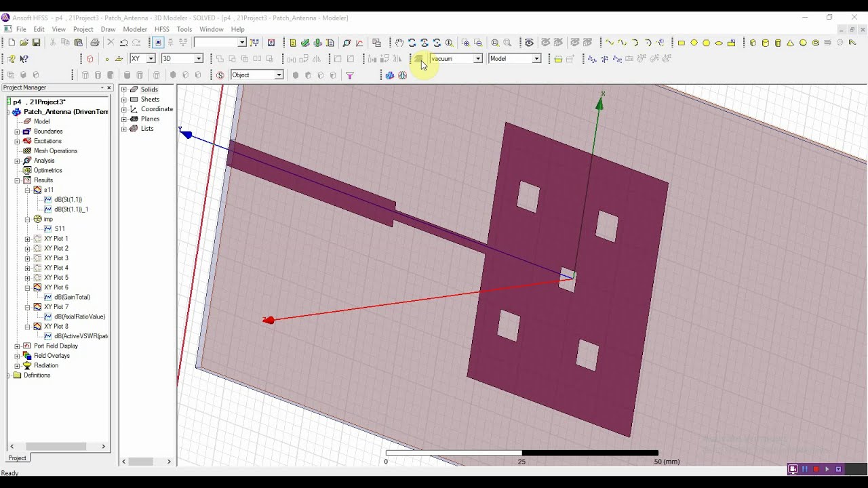
Task: Select the Field Overlays tree item
Action: point(52,356)
